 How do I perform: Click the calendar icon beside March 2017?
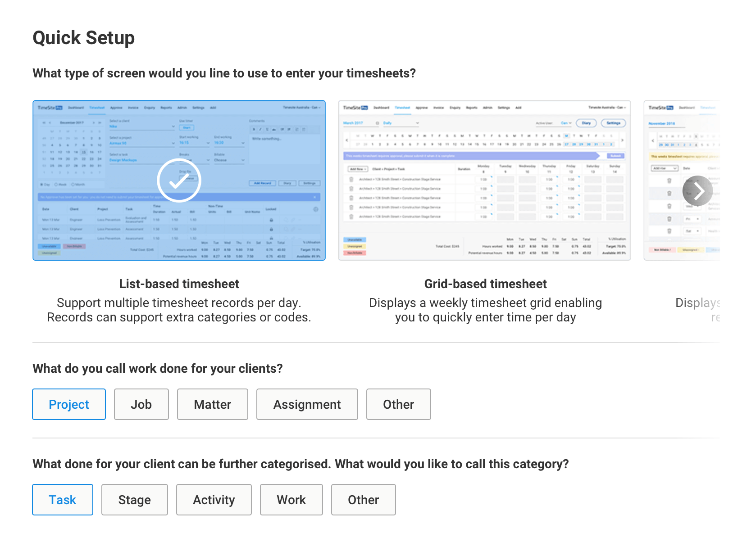(377, 123)
